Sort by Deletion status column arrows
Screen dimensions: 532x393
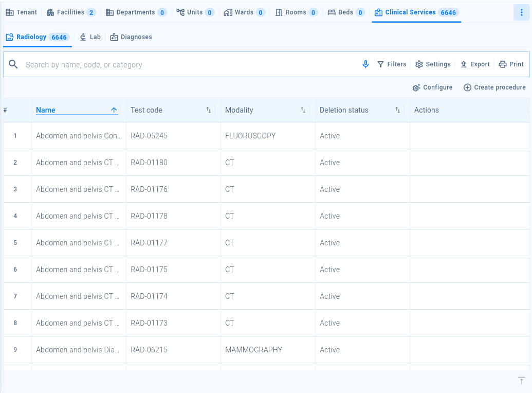(x=398, y=110)
